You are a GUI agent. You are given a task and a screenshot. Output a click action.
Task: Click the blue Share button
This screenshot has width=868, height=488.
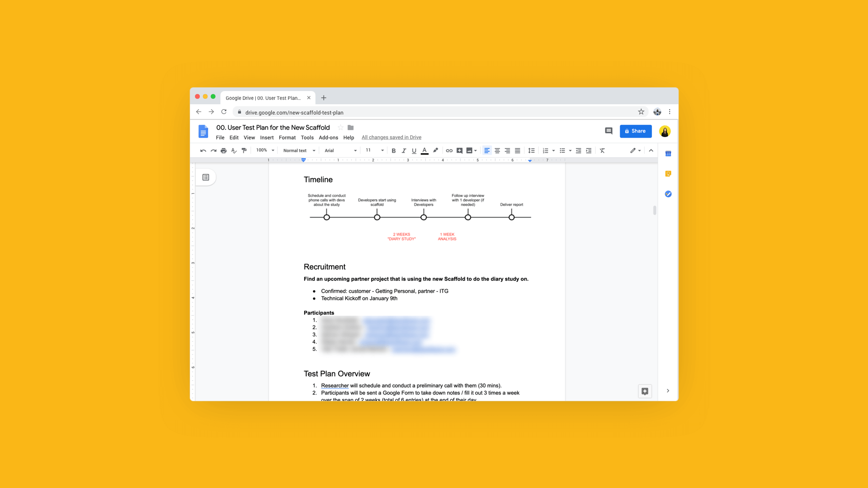(635, 131)
